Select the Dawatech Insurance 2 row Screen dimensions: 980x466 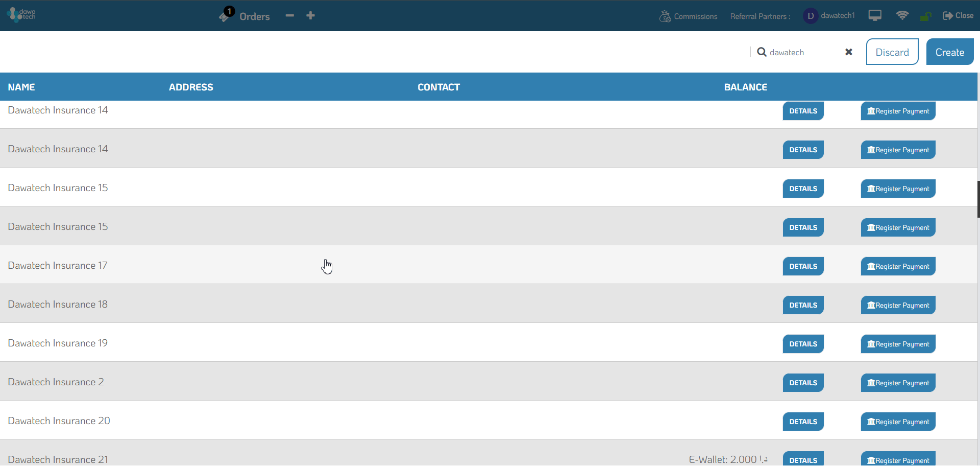[488, 381]
